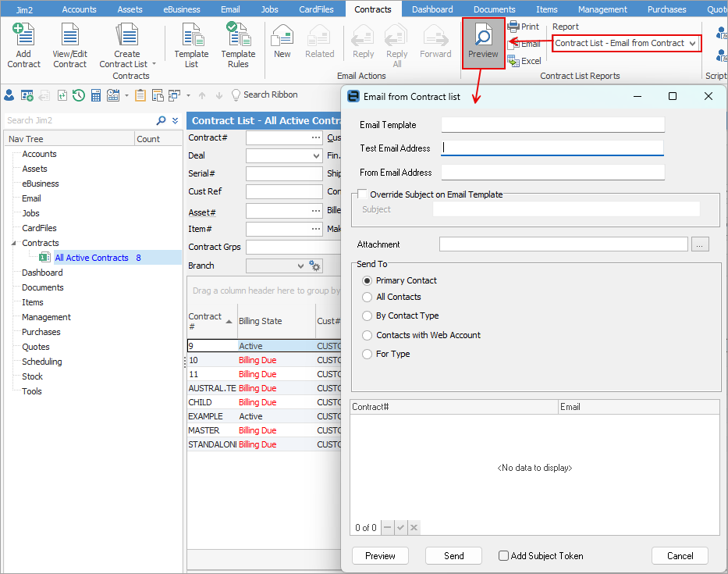728x574 pixels.
Task: Click the Search Jim2 magnifier icon
Action: (x=161, y=120)
